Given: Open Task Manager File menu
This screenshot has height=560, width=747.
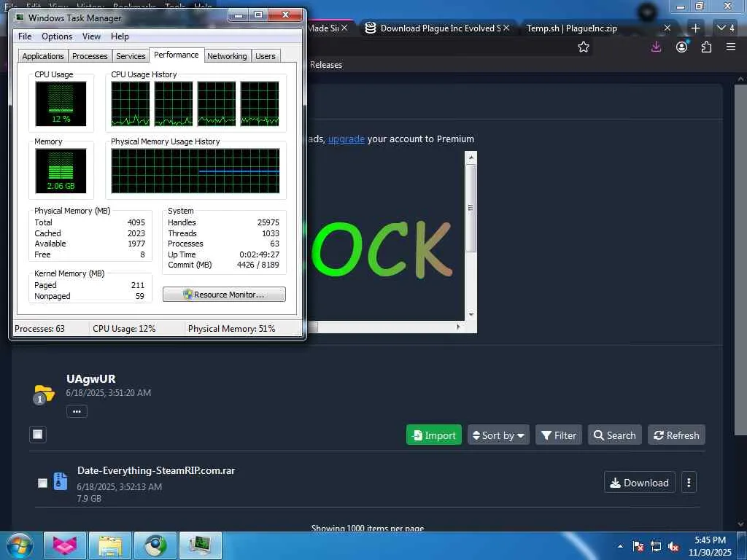Looking at the screenshot, I should coord(25,36).
